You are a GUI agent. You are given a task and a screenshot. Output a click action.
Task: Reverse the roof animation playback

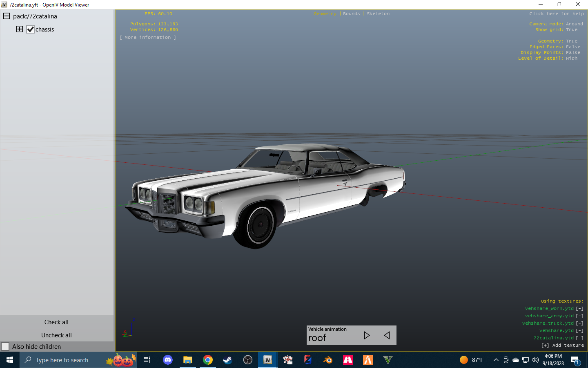[386, 335]
